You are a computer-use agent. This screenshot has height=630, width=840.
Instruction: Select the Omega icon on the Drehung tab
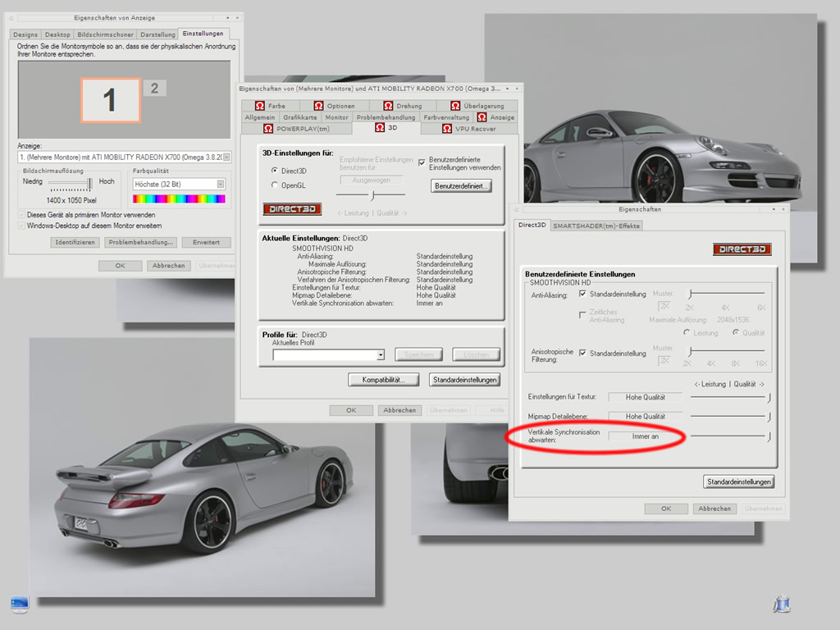pyautogui.click(x=387, y=106)
